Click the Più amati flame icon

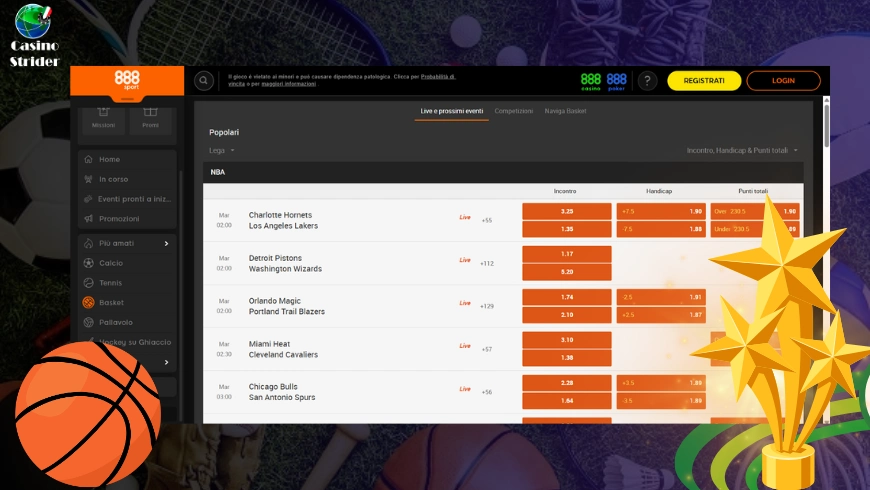click(88, 243)
